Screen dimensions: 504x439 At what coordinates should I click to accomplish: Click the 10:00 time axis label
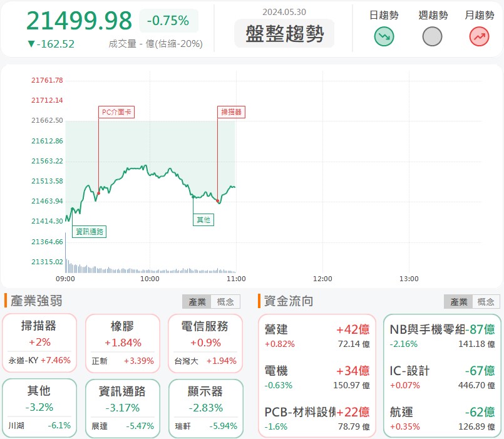click(150, 279)
